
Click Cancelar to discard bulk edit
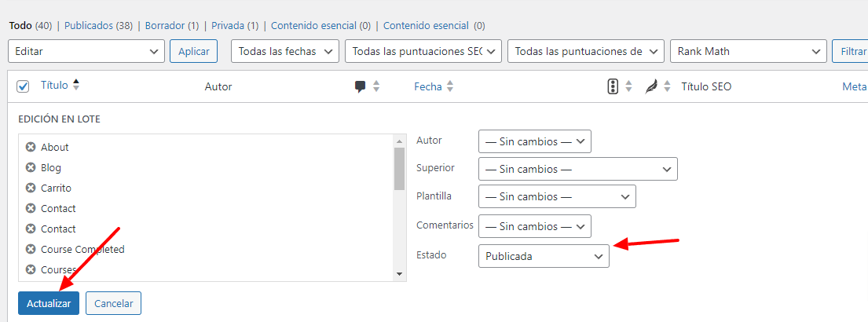113,303
